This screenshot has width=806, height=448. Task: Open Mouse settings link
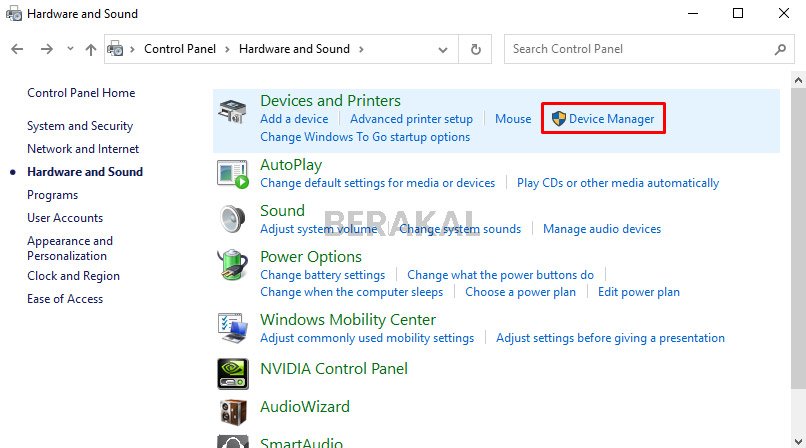pos(513,119)
